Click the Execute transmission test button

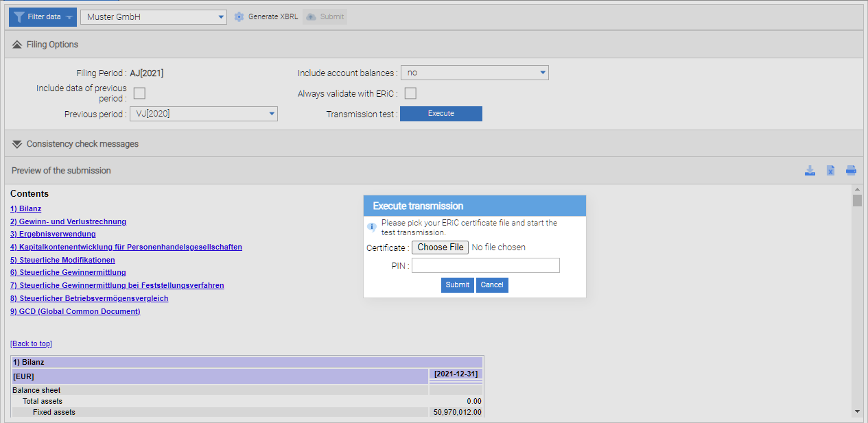pyautogui.click(x=441, y=114)
